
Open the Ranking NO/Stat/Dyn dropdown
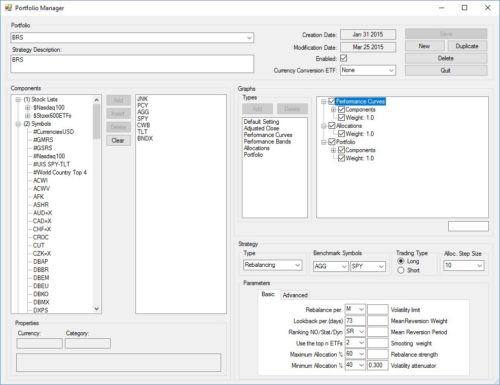361,332
